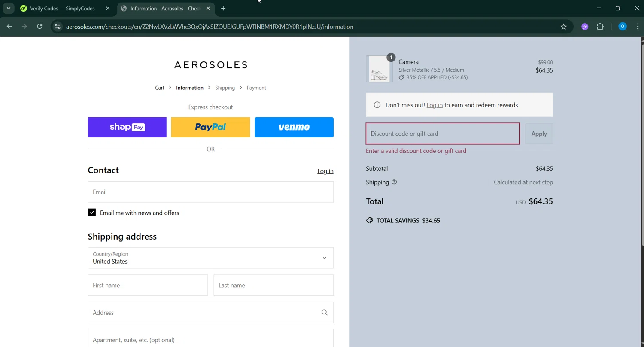Focus the Email field
The image size is (644, 347).
coord(210,192)
